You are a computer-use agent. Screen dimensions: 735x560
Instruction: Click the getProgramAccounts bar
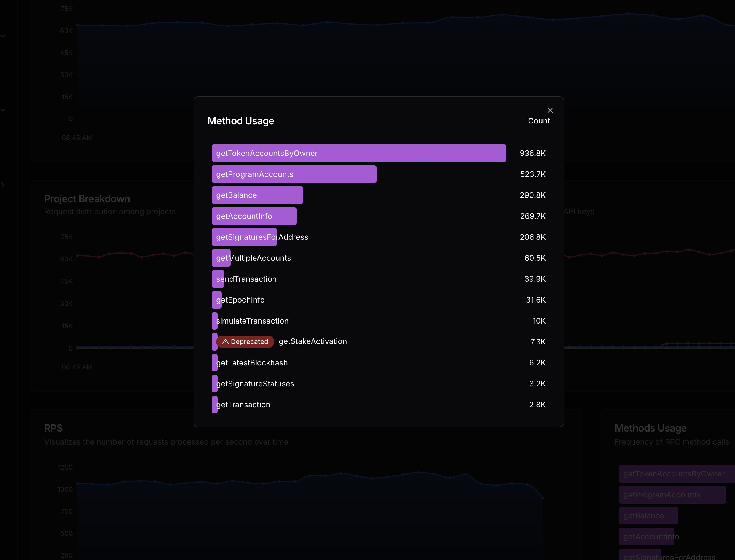coord(294,174)
